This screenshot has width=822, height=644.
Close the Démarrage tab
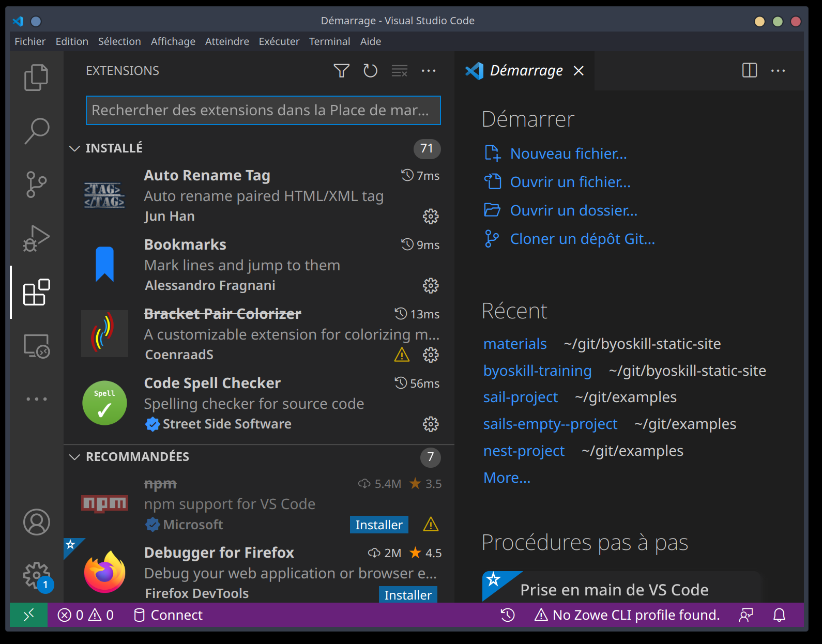click(x=579, y=71)
